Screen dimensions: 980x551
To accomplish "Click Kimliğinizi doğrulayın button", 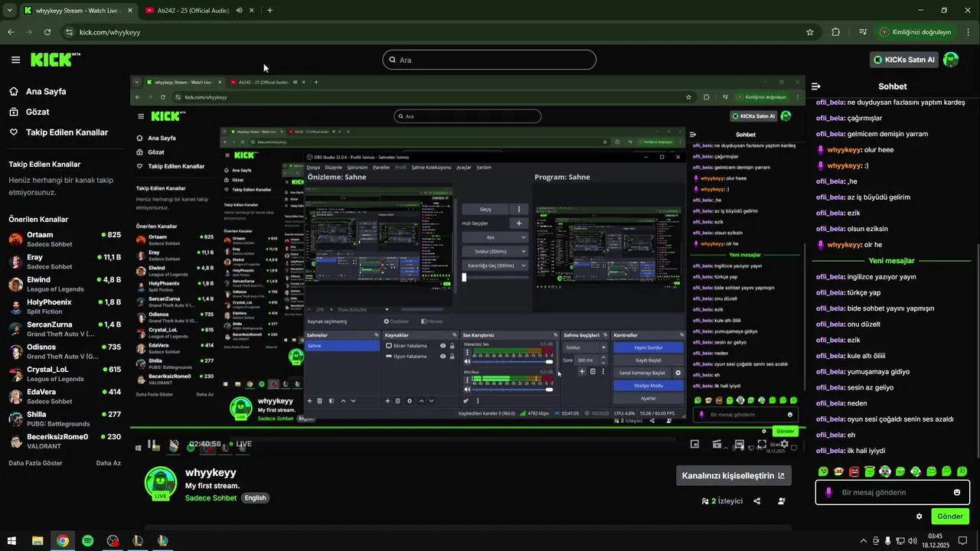I will coord(916,32).
